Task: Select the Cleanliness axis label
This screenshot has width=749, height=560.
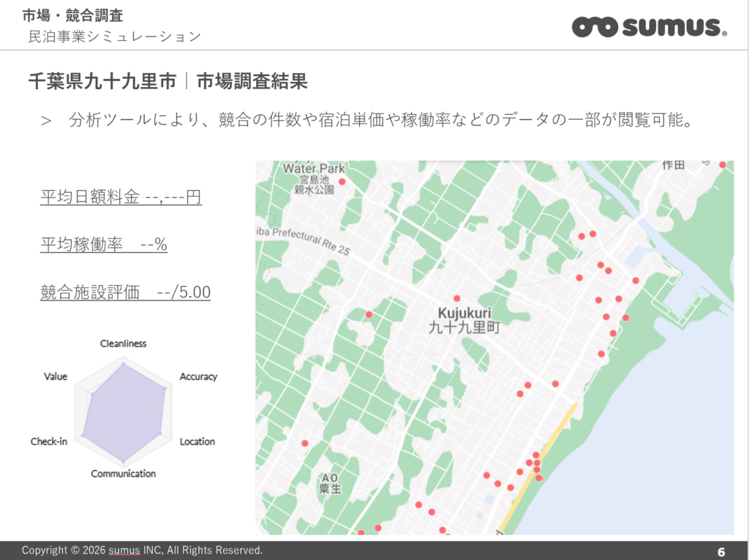Action: click(x=123, y=344)
